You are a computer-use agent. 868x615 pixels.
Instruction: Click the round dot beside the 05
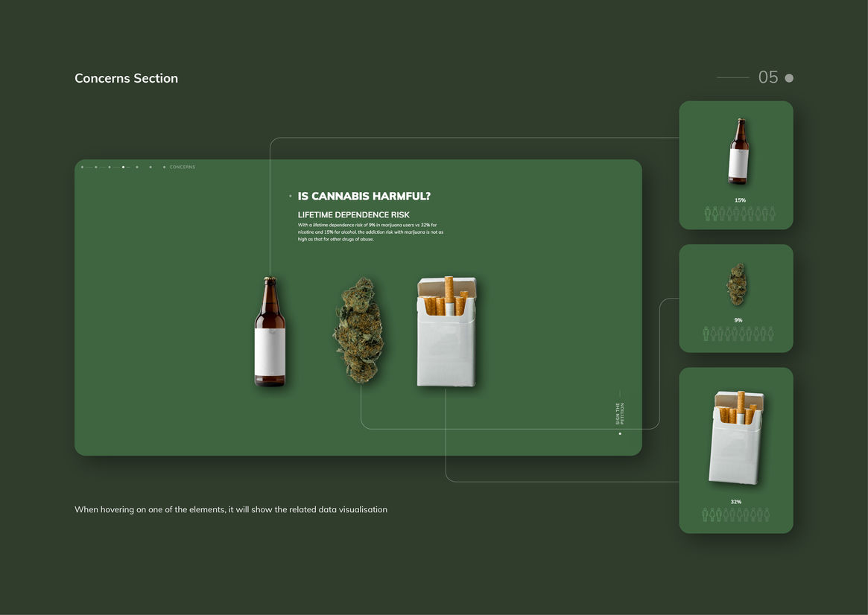tap(789, 78)
